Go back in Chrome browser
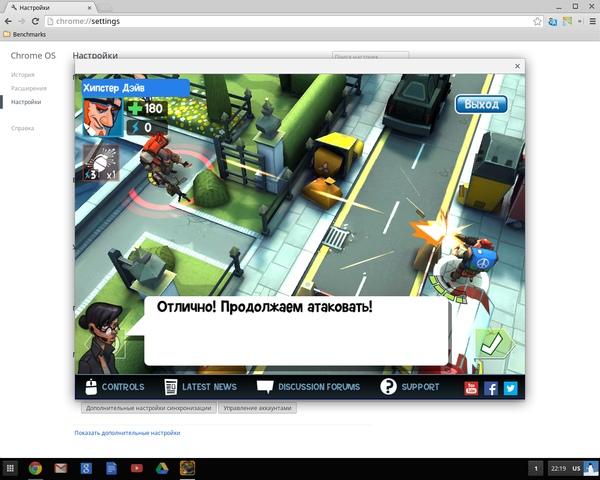Image resolution: width=600 pixels, height=480 pixels. click(8, 21)
